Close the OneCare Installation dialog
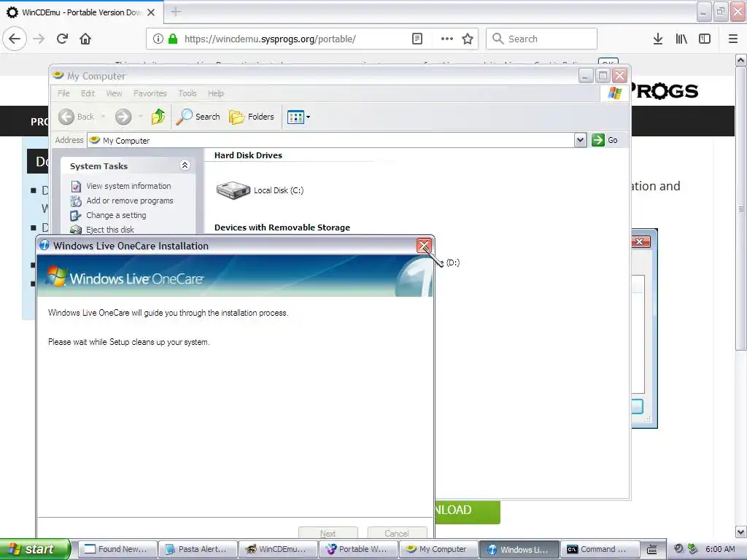 tap(424, 246)
